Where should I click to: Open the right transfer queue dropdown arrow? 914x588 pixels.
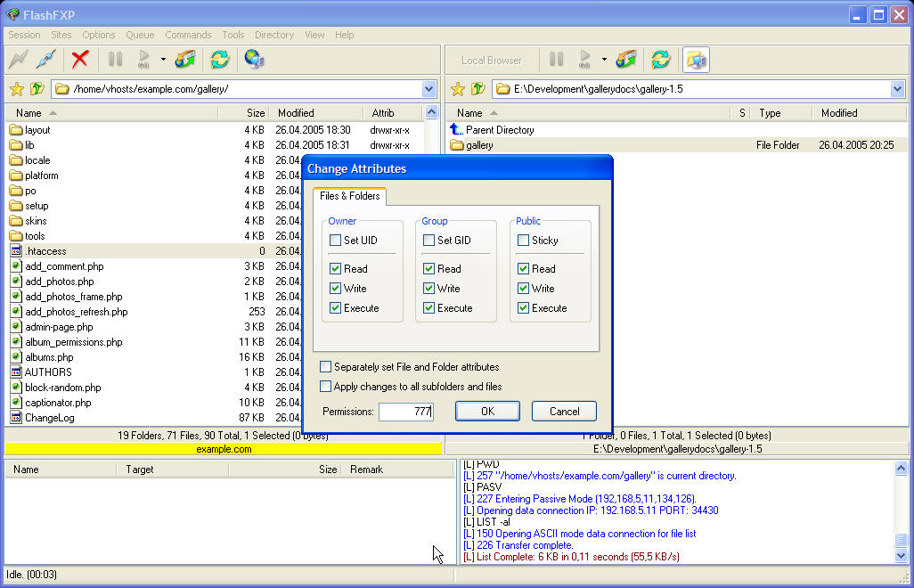point(605,59)
